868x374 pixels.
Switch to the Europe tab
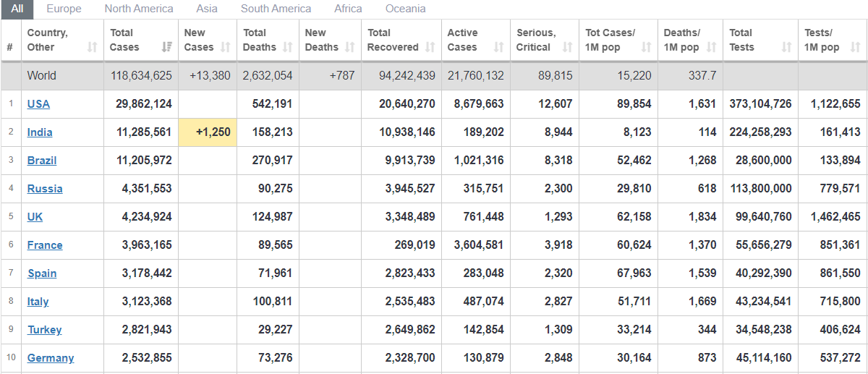[x=64, y=9]
